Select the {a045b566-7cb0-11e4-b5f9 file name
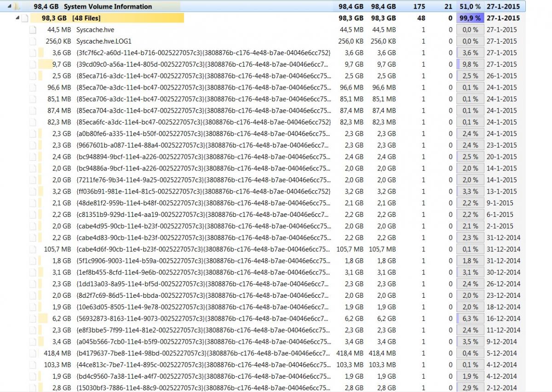This screenshot has height=392, width=552. (203, 341)
